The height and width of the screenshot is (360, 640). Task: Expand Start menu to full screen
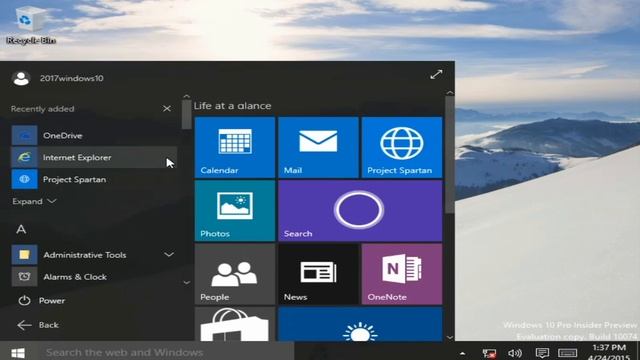click(x=436, y=74)
